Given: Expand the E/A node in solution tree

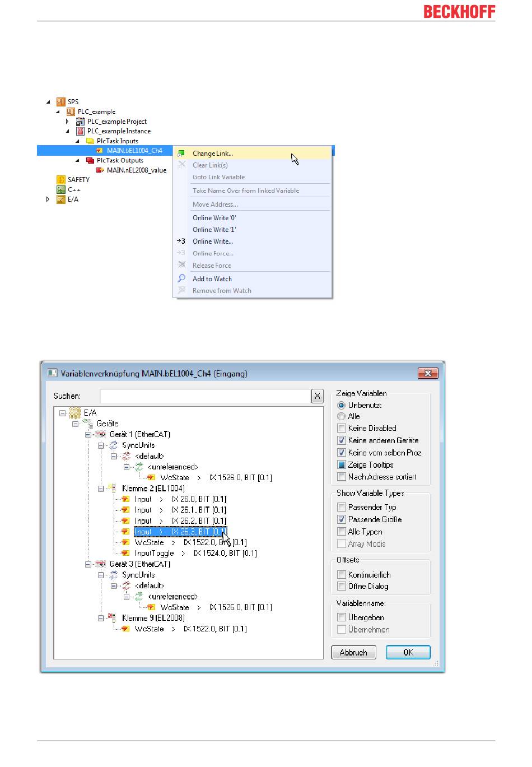Looking at the screenshot, I should (48, 199).
